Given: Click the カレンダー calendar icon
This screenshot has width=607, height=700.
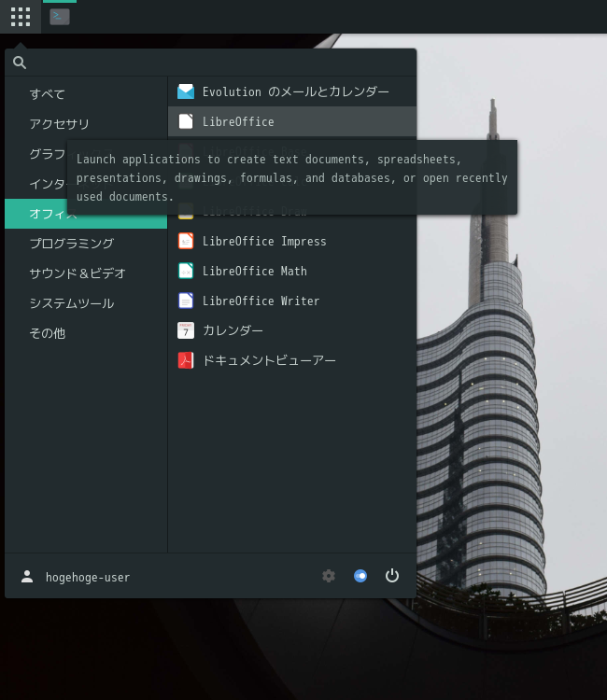Looking at the screenshot, I should tap(186, 330).
